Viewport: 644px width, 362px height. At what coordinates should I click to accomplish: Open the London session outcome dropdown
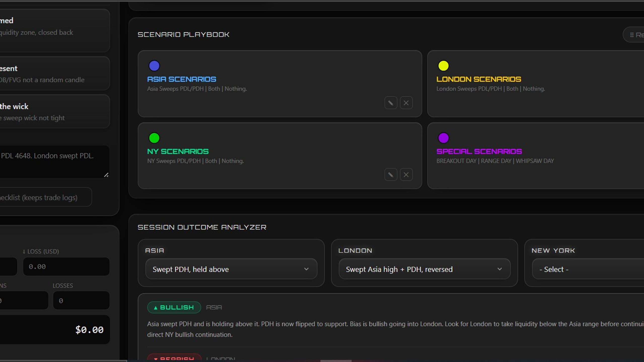pyautogui.click(x=424, y=269)
